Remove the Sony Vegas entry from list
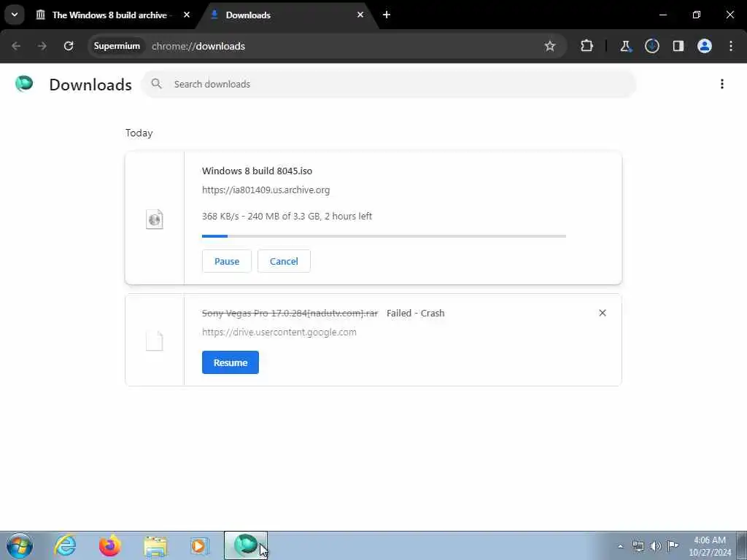747x560 pixels. pos(603,313)
